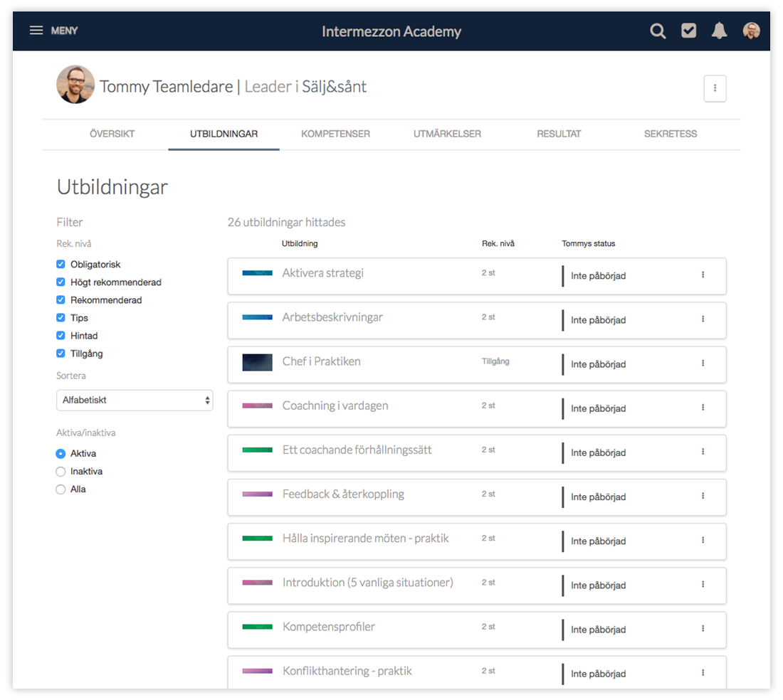The width and height of the screenshot is (783, 700).
Task: Open three-dot menu for Introduktion row
Action: pos(703,584)
